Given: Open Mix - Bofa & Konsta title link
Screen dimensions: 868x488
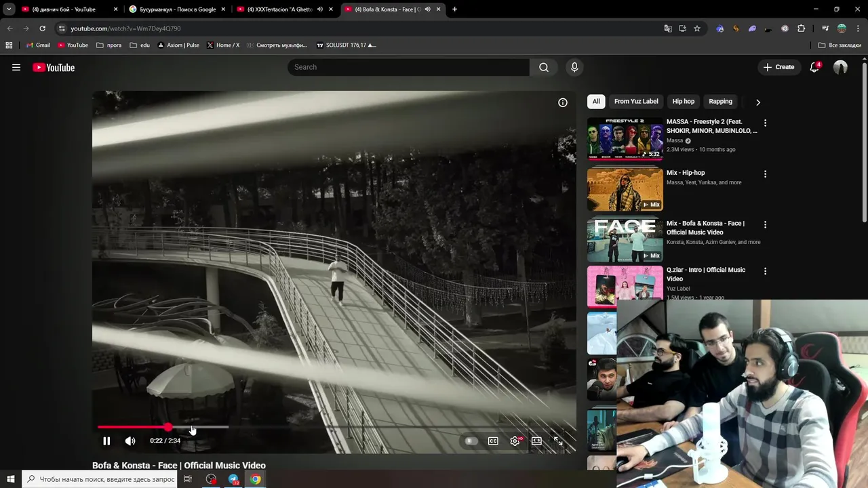Looking at the screenshot, I should (x=705, y=228).
